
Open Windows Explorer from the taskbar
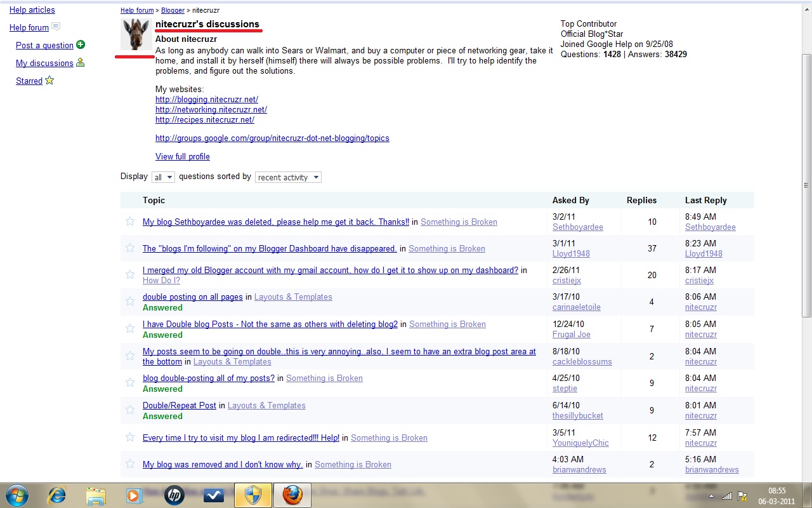click(x=96, y=495)
